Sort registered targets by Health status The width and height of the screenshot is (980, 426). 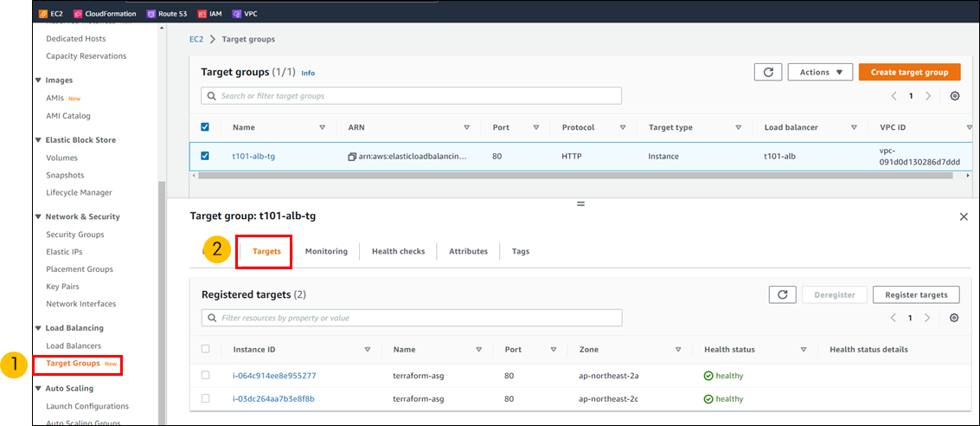804,350
